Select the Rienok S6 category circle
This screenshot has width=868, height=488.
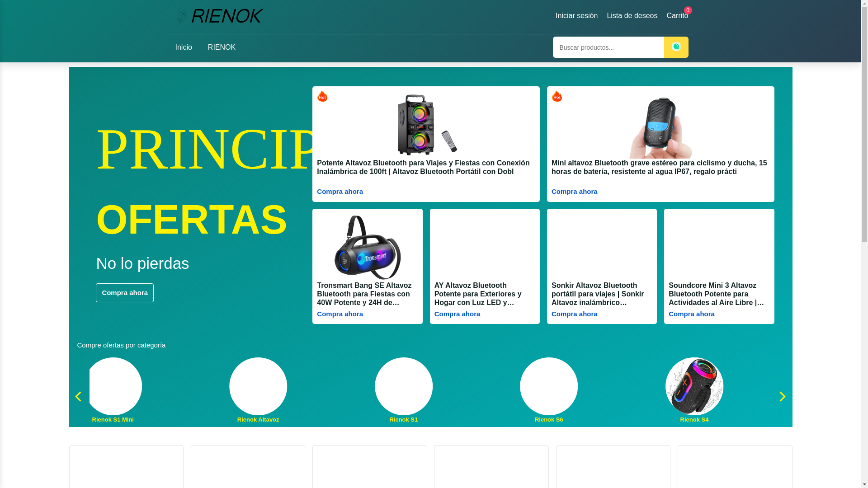tap(549, 386)
